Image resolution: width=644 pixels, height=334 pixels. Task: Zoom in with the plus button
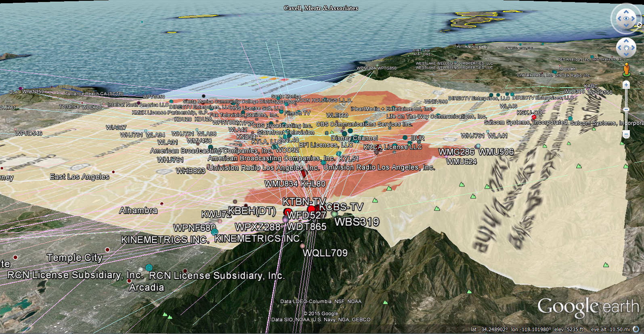click(626, 85)
